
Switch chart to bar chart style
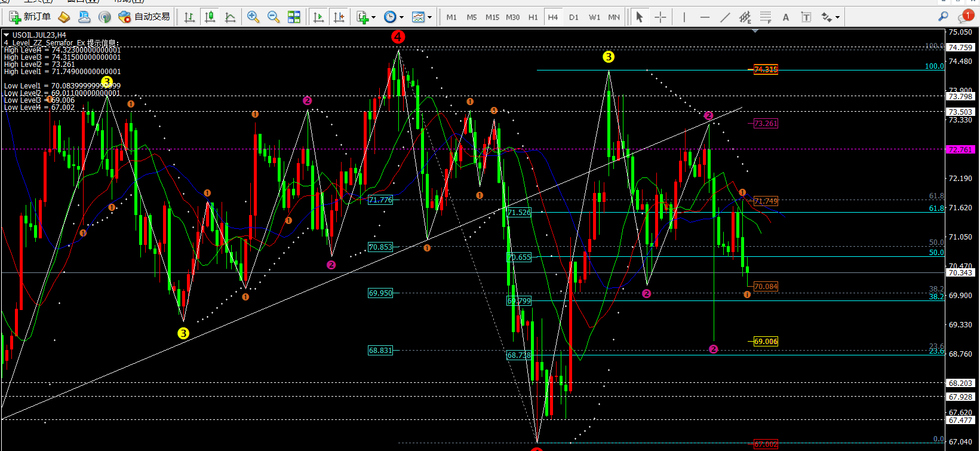[189, 17]
